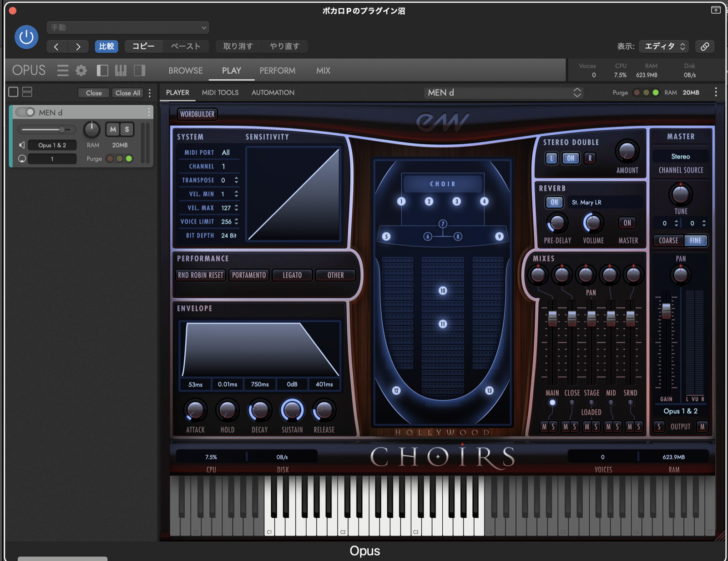Open instrument rack three-dot options menu

pos(150,93)
